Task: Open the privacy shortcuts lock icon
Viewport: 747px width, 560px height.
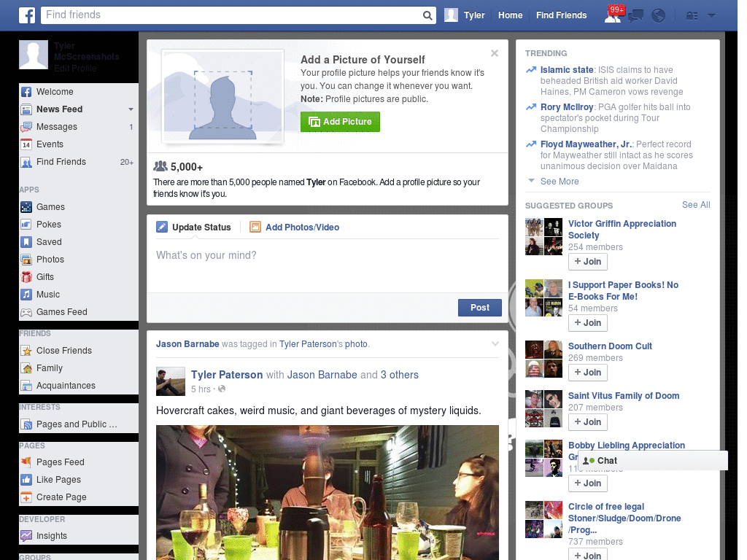Action: click(692, 16)
